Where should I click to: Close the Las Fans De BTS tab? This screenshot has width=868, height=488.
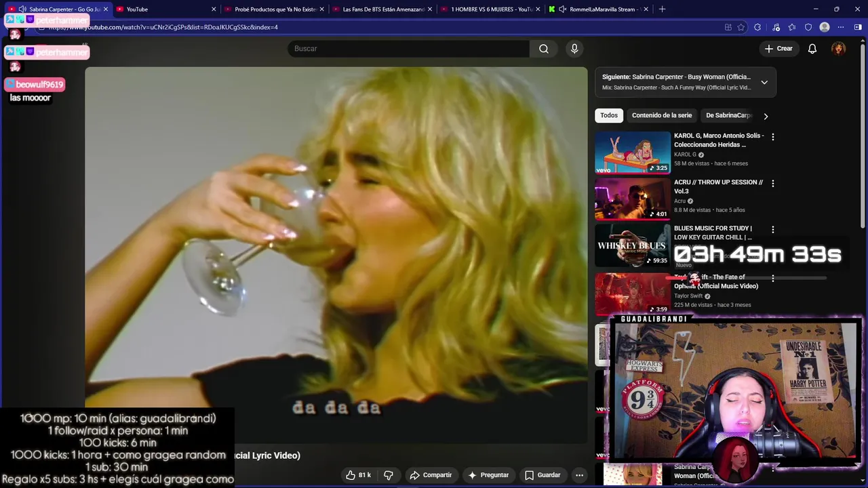click(429, 9)
